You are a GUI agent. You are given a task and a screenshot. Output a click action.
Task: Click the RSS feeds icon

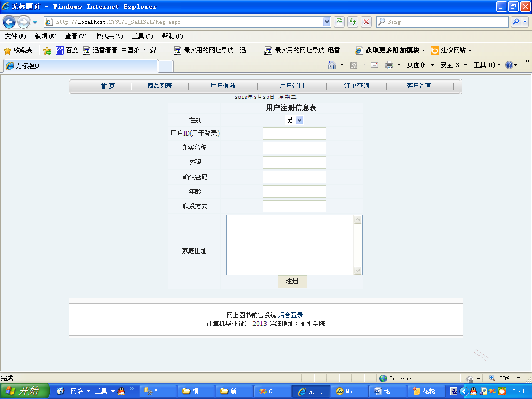(353, 65)
